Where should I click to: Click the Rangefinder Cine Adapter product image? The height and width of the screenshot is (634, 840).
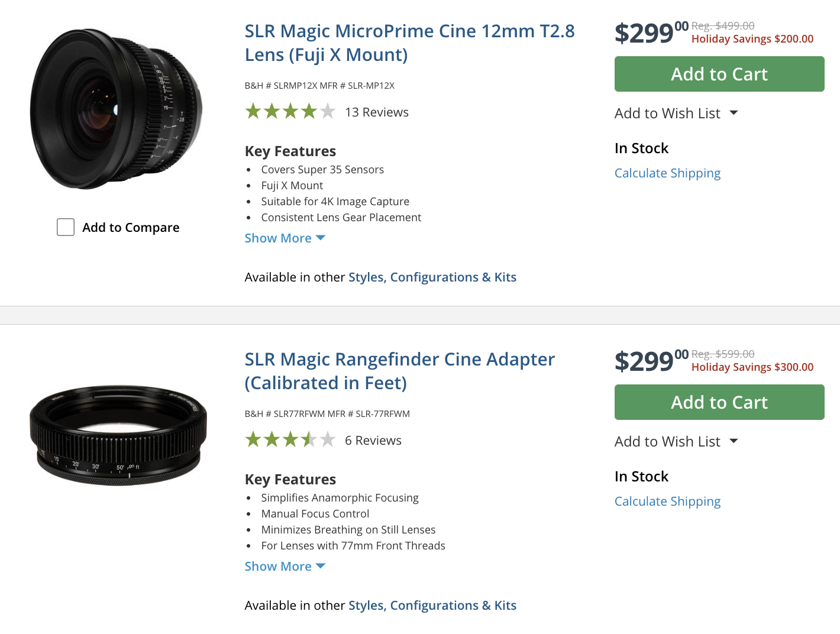coord(118,436)
